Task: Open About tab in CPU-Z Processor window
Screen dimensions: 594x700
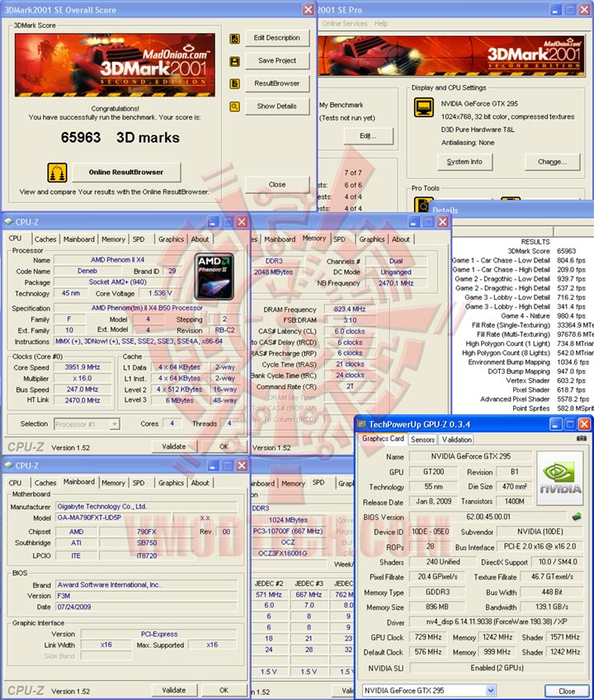Action: [x=200, y=239]
